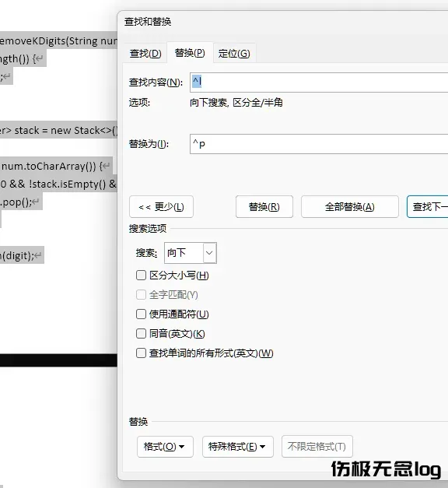The height and width of the screenshot is (488, 448).
Task: Collapse options with 更少(L) button
Action: pyautogui.click(x=161, y=207)
